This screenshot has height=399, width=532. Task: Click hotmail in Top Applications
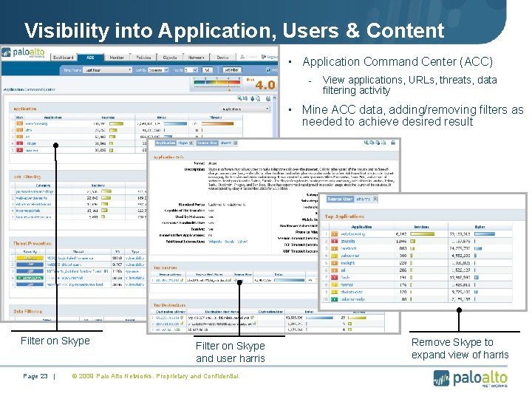[347, 285]
